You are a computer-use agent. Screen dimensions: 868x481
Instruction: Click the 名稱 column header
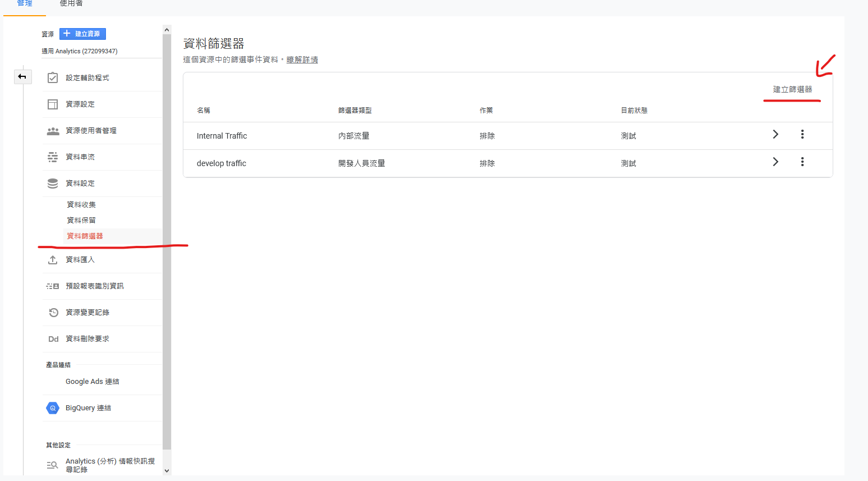coord(204,111)
